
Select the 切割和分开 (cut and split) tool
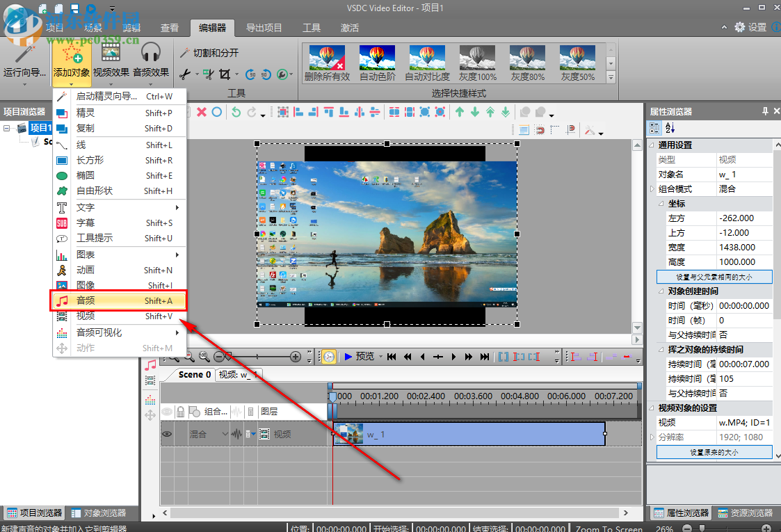coord(214,52)
